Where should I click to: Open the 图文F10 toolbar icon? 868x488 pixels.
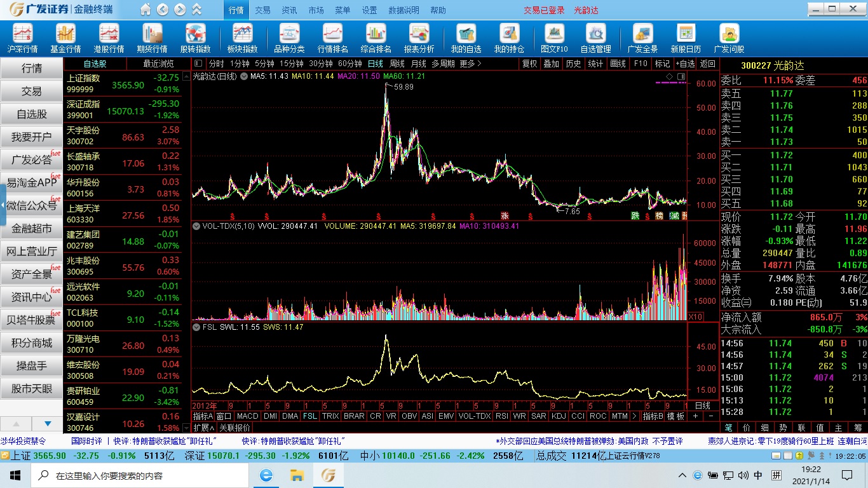coord(554,39)
